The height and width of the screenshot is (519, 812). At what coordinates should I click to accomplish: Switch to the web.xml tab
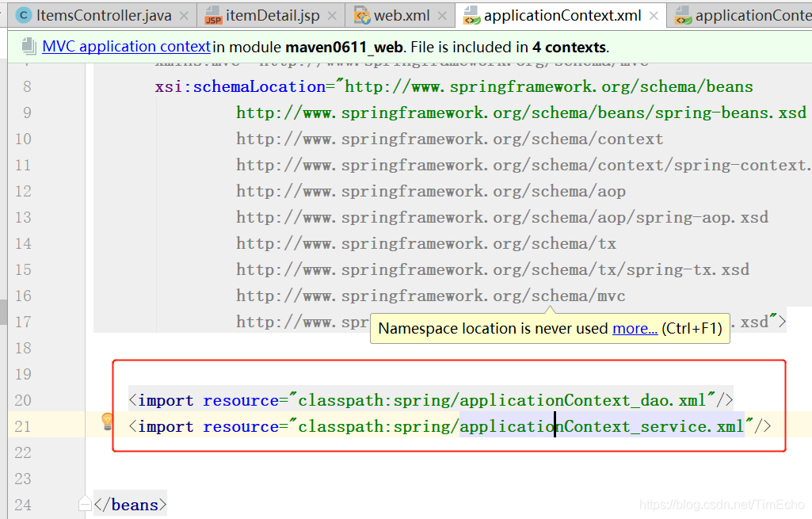click(x=402, y=16)
